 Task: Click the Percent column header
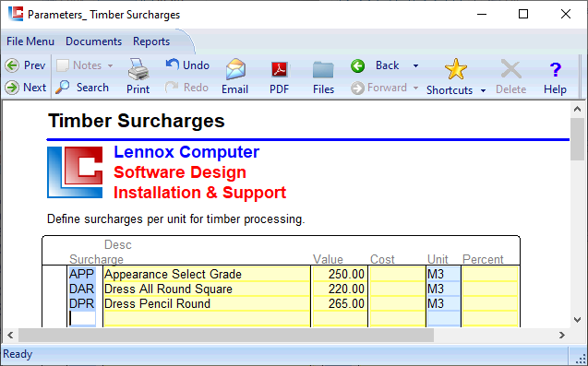[483, 259]
